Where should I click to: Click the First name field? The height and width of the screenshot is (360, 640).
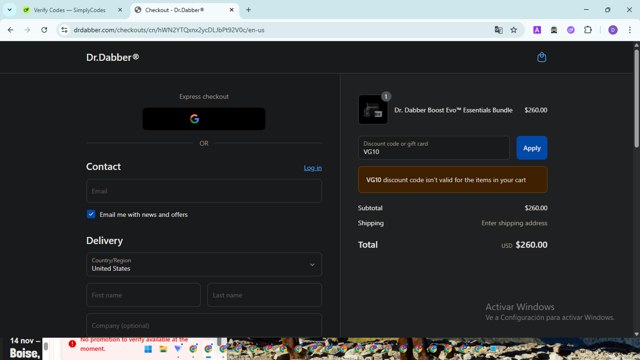tap(143, 295)
